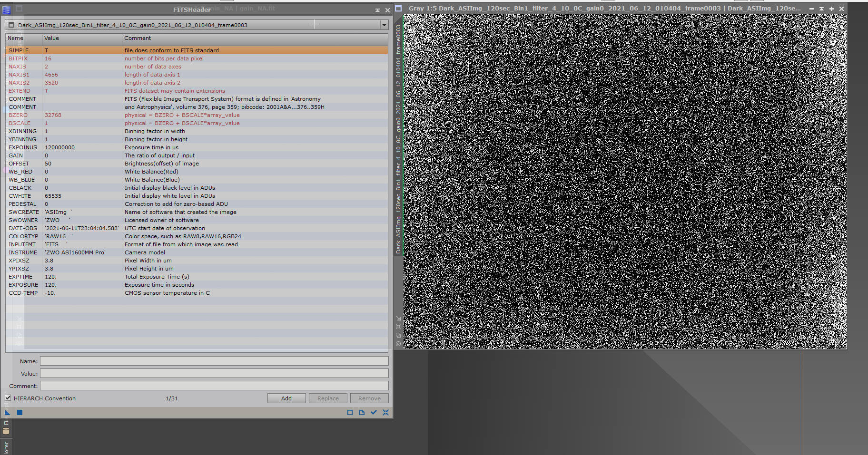Click the Remove button

[370, 398]
